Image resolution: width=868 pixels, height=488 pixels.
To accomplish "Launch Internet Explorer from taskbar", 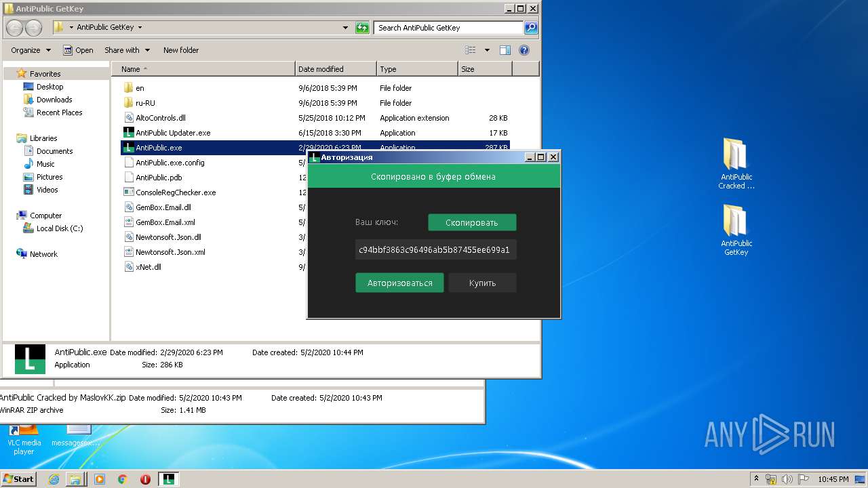I will [54, 479].
